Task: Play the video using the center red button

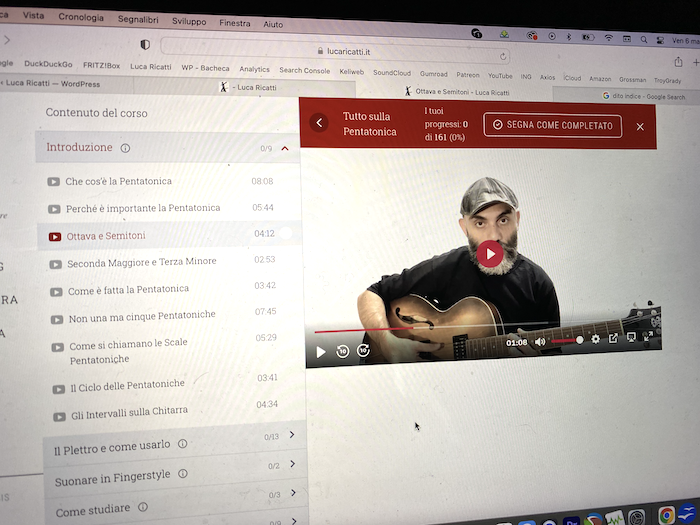Action: (x=489, y=253)
